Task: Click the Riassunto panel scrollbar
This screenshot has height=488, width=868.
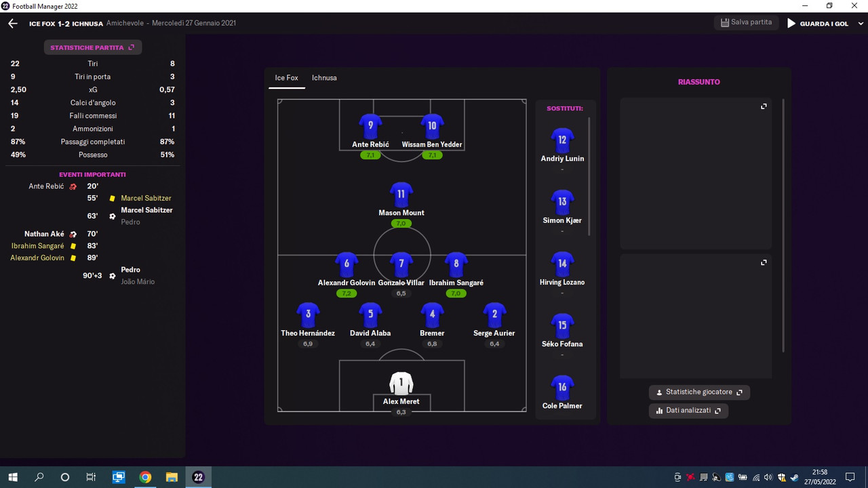Action: tap(783, 226)
